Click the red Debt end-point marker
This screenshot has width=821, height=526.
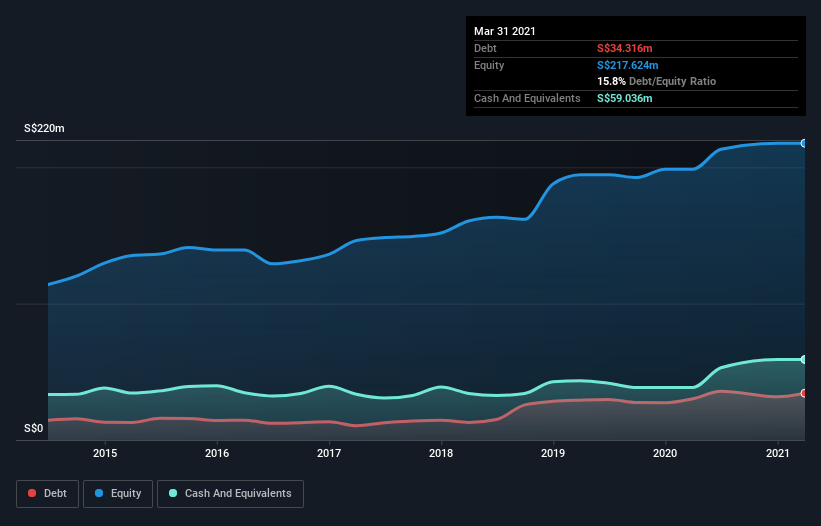803,393
